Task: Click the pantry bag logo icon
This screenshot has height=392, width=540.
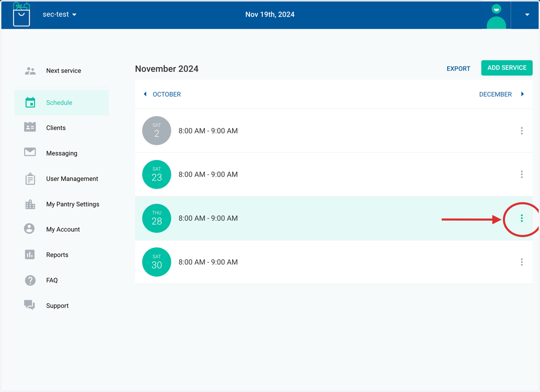Action: (22, 14)
